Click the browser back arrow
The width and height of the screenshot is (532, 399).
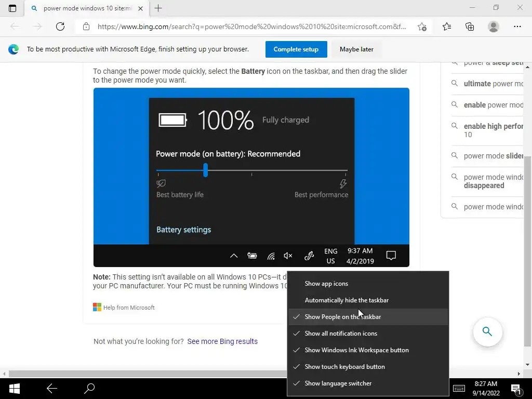(15, 26)
